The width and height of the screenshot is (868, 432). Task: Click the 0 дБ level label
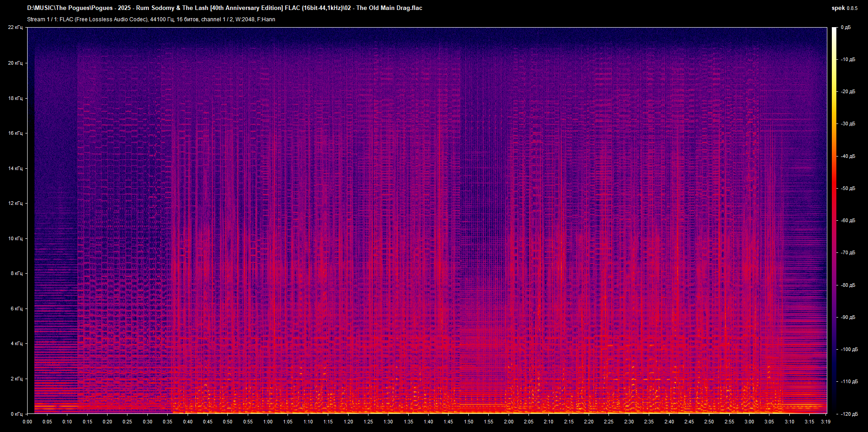coord(846,28)
